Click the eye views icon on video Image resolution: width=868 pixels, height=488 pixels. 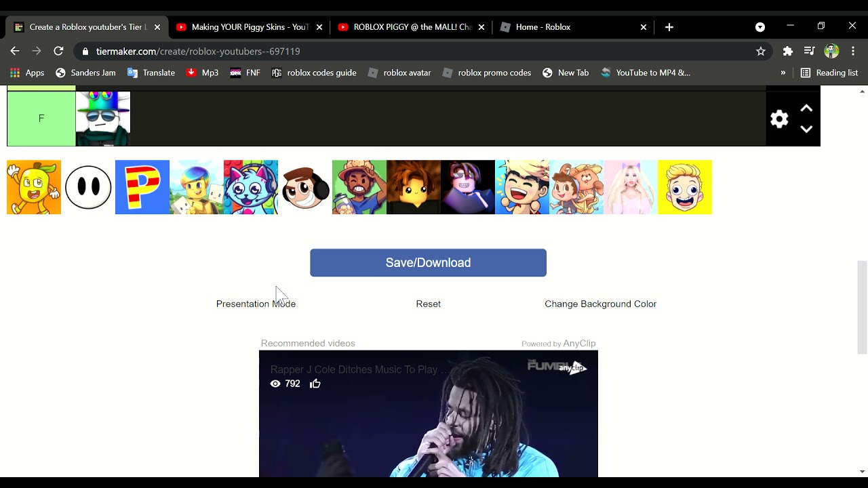(x=275, y=384)
